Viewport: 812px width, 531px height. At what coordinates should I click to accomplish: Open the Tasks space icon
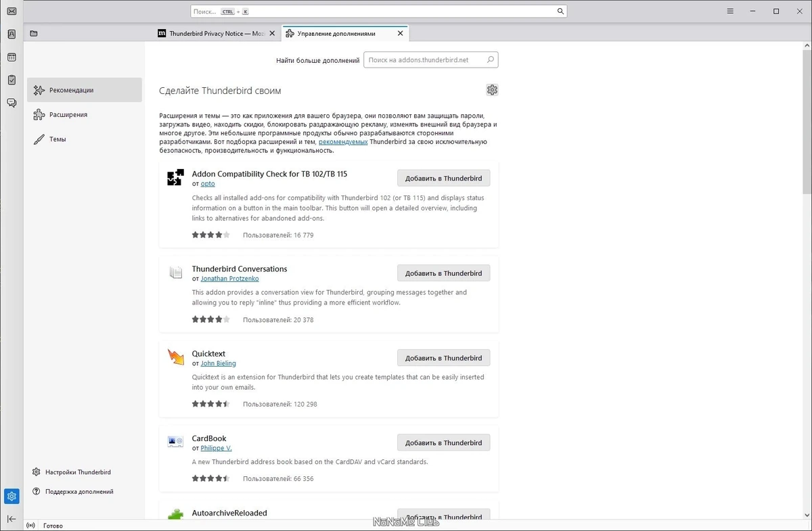(12, 80)
